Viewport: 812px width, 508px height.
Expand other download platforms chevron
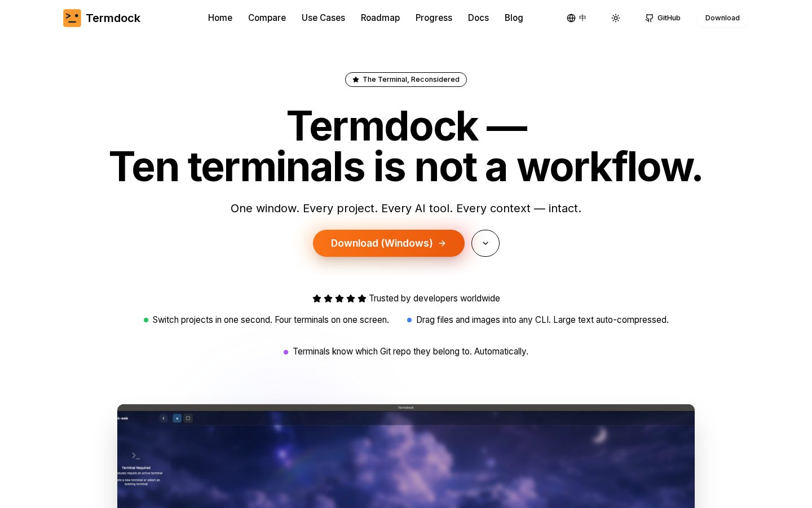click(x=486, y=243)
